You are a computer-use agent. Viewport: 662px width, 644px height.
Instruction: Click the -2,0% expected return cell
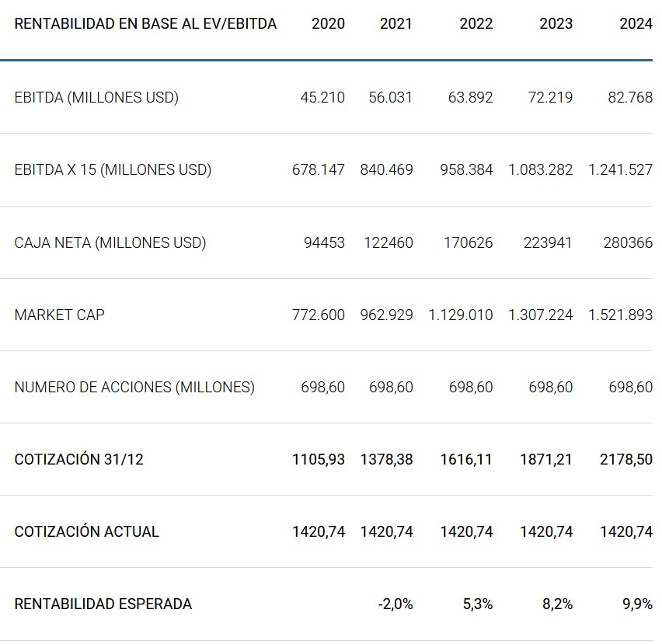395,604
